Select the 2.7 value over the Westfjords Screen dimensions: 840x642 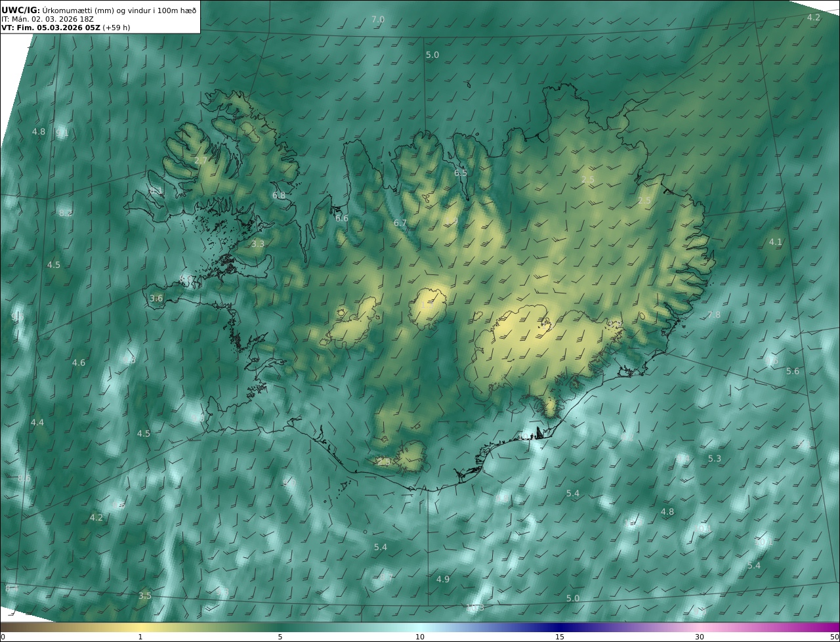click(x=201, y=160)
